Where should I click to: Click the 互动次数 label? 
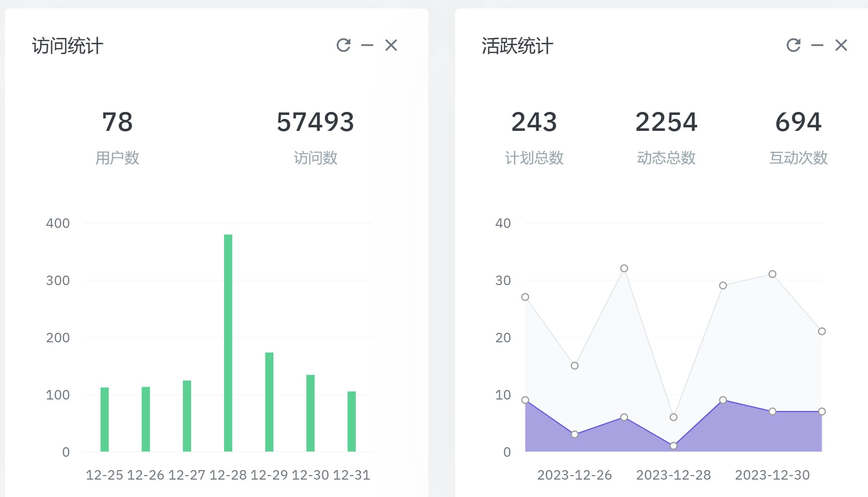[x=798, y=158]
